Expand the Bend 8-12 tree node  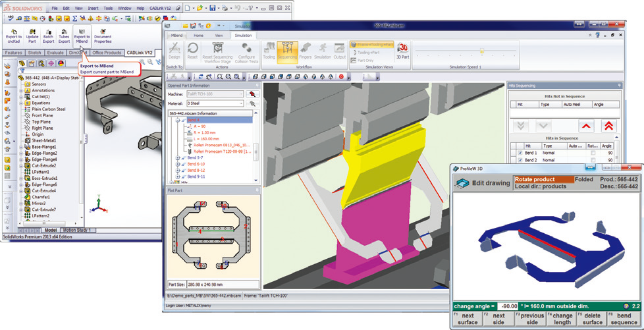[177, 170]
